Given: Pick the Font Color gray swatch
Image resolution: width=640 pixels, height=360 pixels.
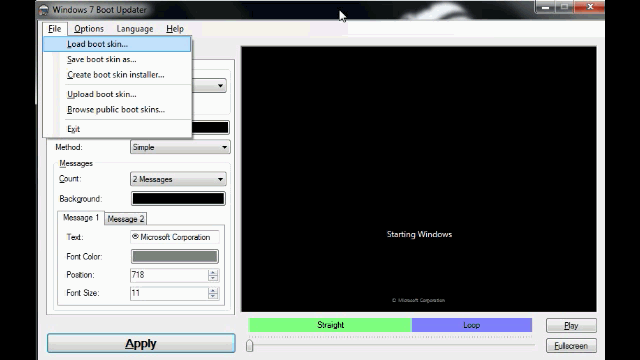Looking at the screenshot, I should click(x=175, y=257).
